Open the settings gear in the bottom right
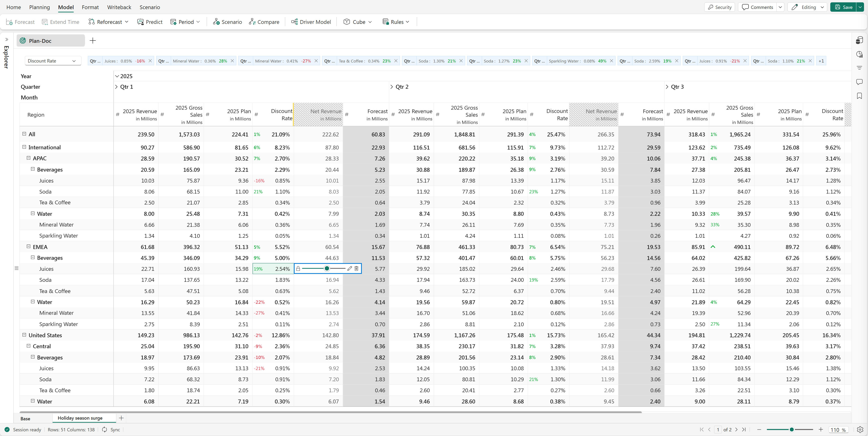 860,430
